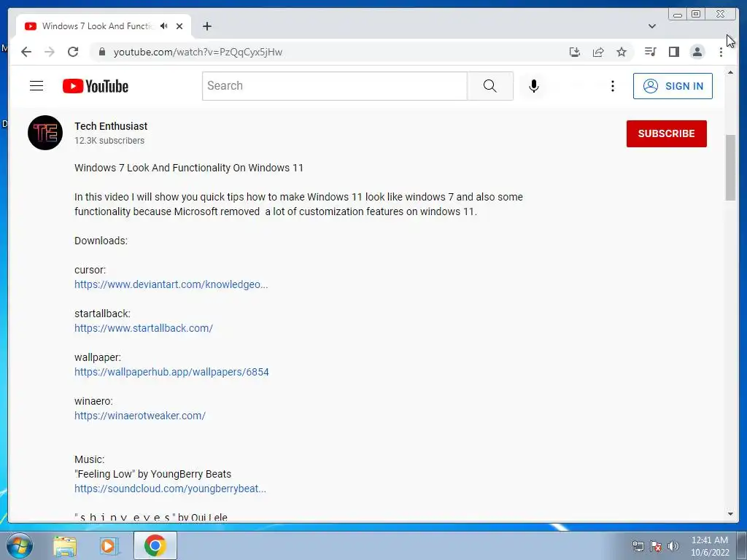Open the media control icon in Chrome toolbar
Screen dimensions: 747x560
point(650,52)
